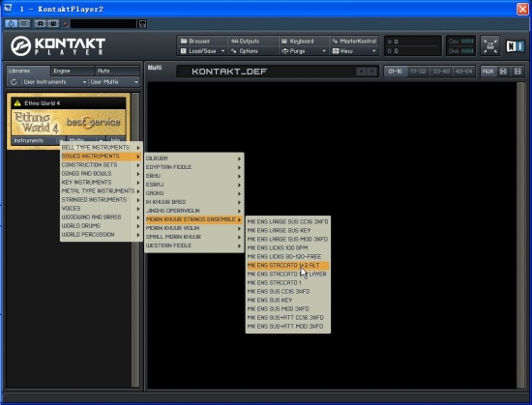Click the rack vertical scrollbar
This screenshot has height=405, width=532.
520,235
